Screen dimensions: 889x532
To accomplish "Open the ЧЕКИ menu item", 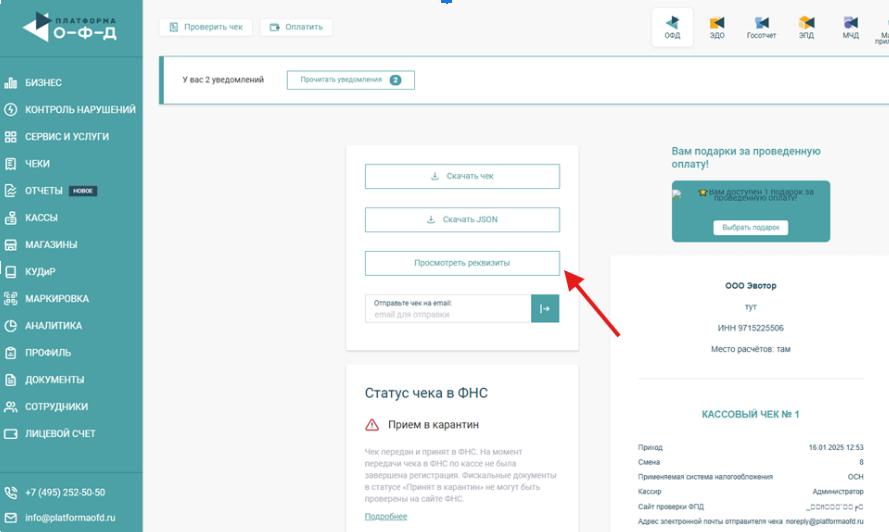I will coord(37,164).
